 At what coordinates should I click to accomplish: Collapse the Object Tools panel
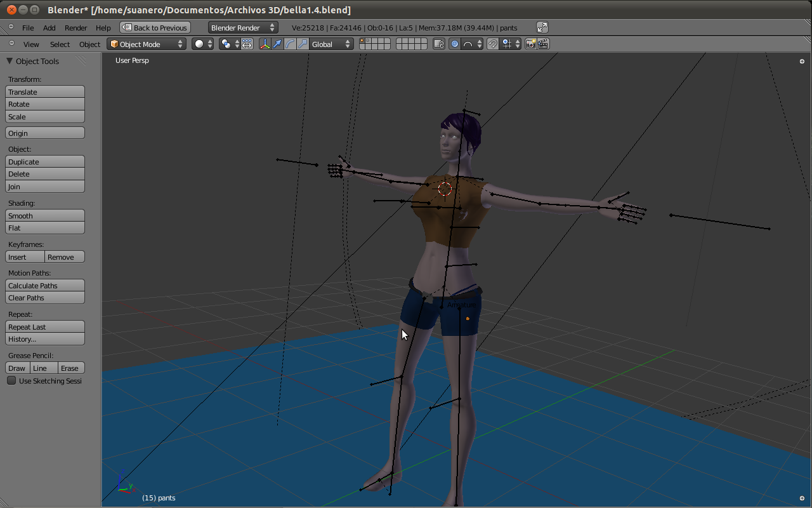pos(10,61)
